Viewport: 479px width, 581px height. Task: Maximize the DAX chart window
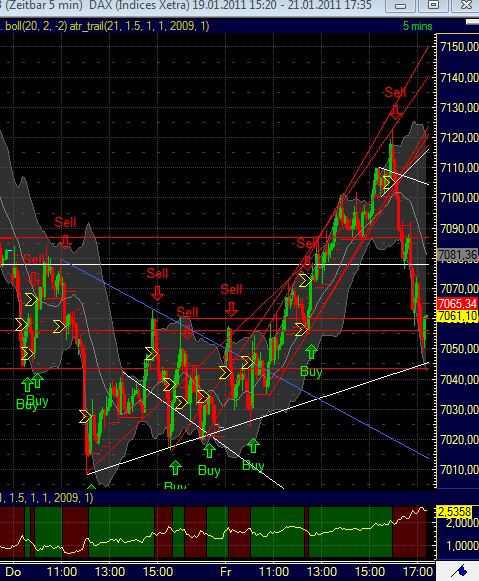[x=433, y=5]
